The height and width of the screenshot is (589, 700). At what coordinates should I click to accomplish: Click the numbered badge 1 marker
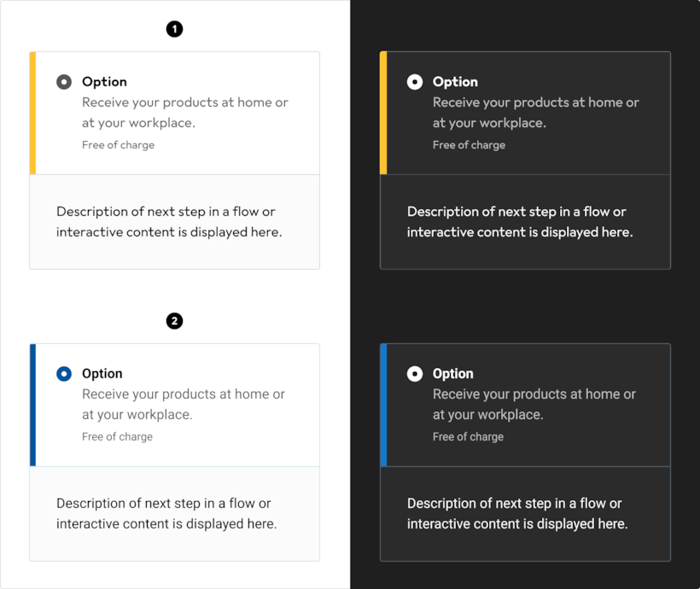(x=174, y=29)
